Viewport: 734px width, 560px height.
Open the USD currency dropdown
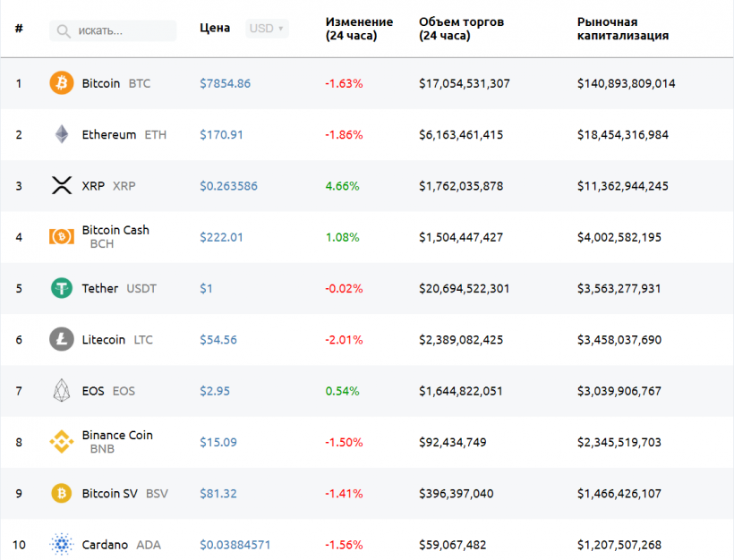pyautogui.click(x=264, y=28)
